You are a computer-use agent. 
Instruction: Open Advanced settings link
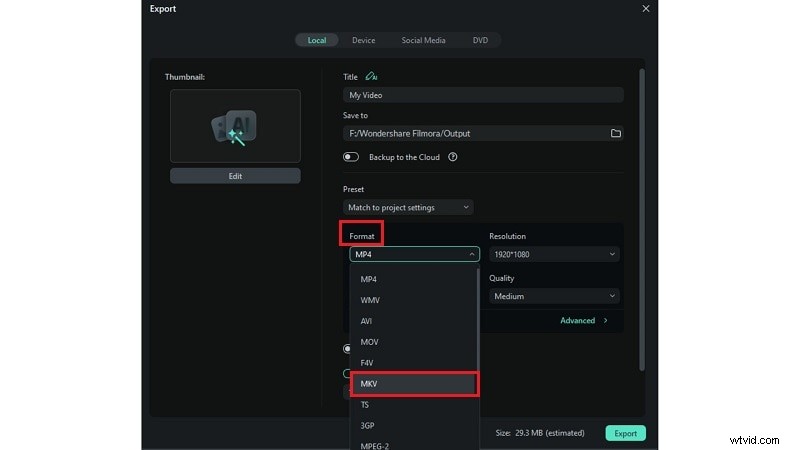[583, 321]
